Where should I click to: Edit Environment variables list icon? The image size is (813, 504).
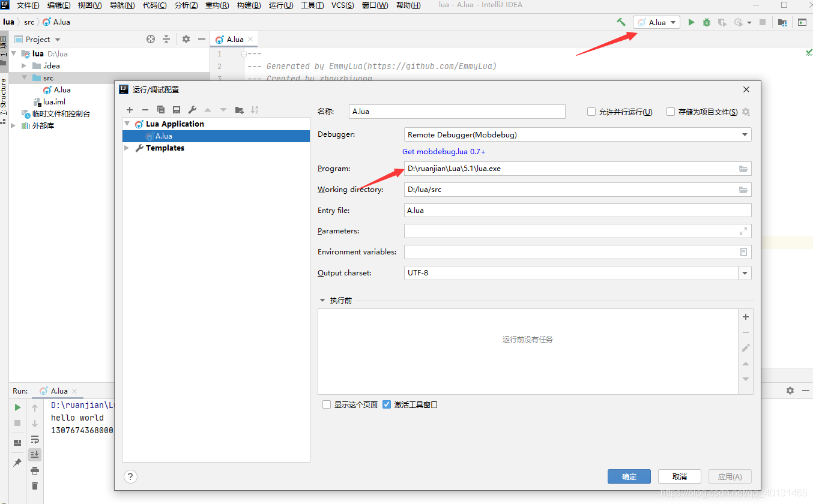pos(743,252)
